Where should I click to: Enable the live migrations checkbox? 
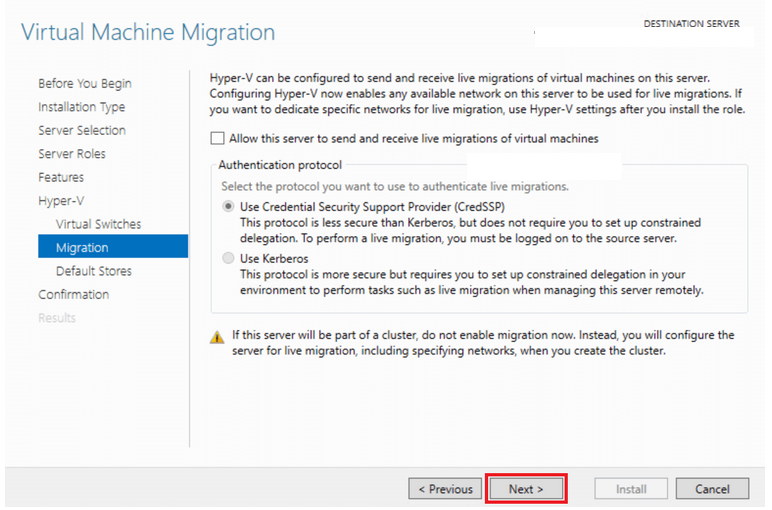[x=217, y=138]
